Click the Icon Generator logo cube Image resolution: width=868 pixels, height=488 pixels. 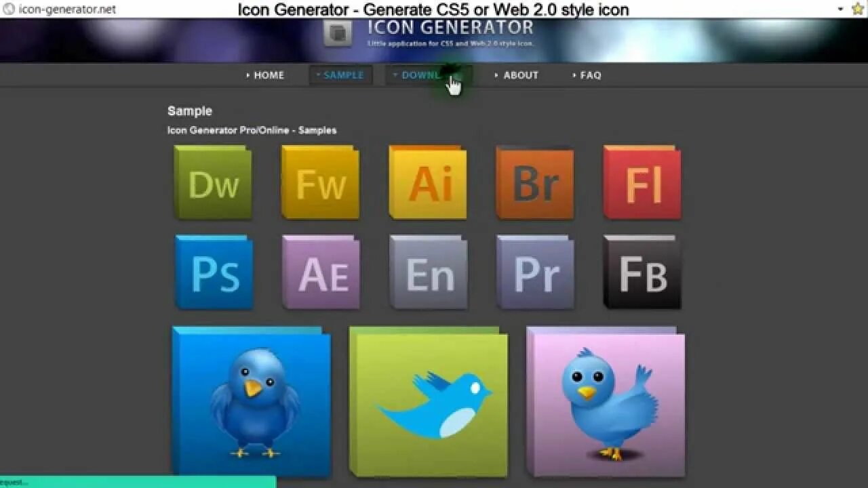pyautogui.click(x=338, y=33)
